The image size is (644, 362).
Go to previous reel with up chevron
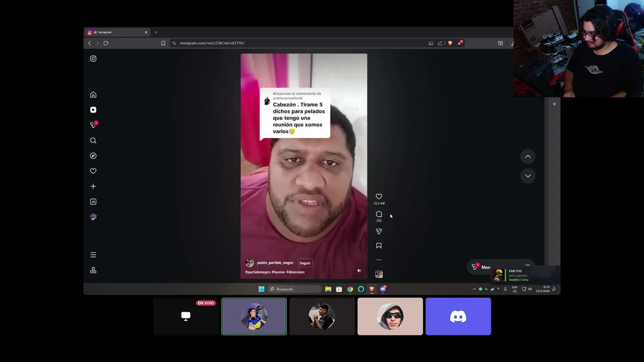[528, 156]
